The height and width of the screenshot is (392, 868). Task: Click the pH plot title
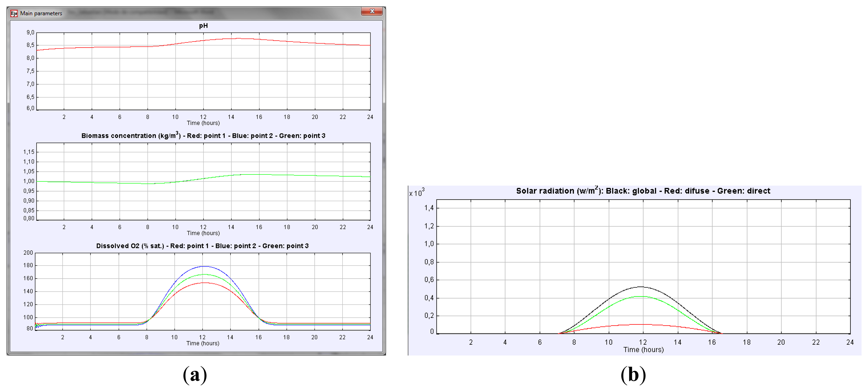(203, 26)
